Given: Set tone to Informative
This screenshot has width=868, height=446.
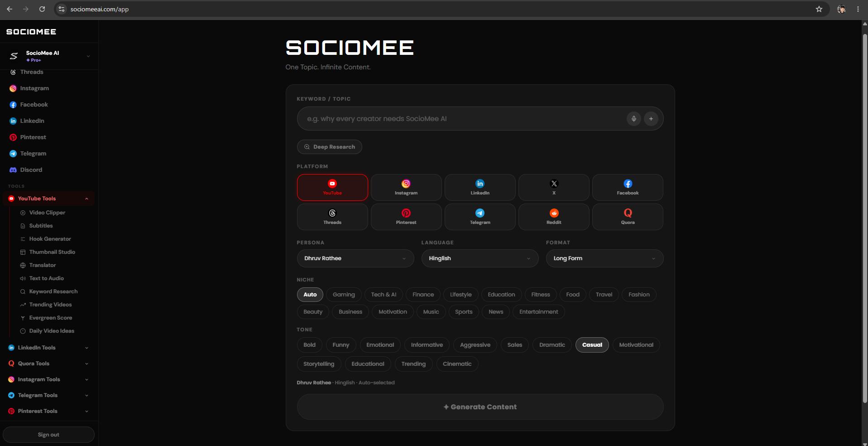Looking at the screenshot, I should [x=427, y=345].
